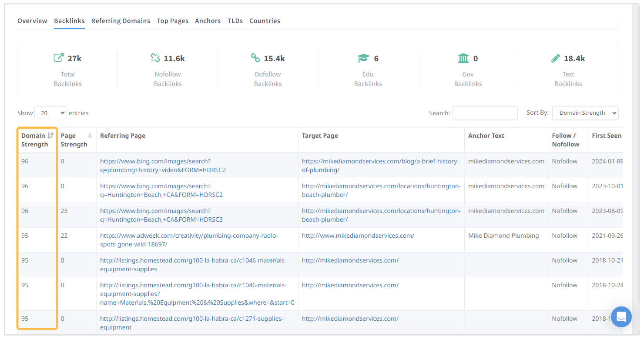Open the Bing plumbing history video link
Image resolution: width=644 pixels, height=339 pixels.
[163, 166]
